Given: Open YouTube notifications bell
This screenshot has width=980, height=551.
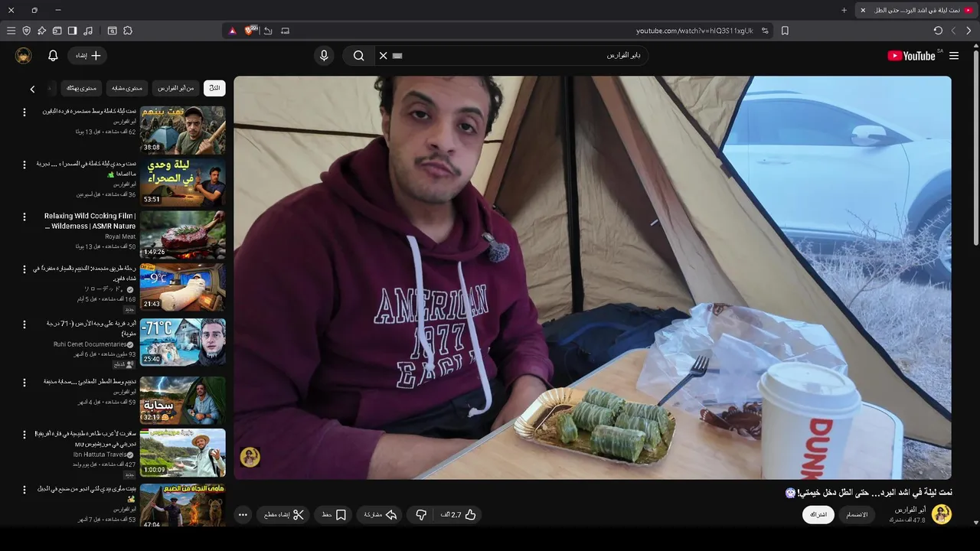Looking at the screenshot, I should (53, 56).
